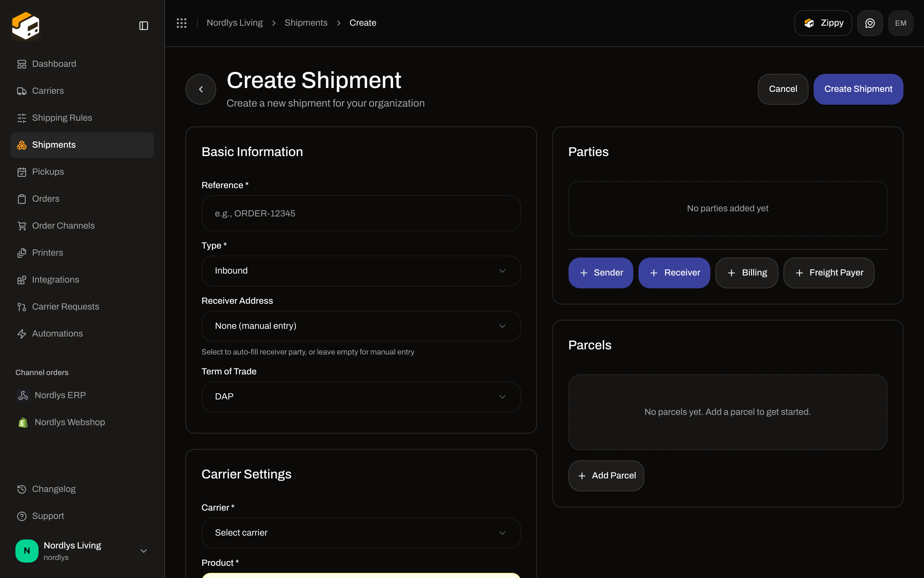Click the Integrations blocks icon
This screenshot has width=924, height=578.
22,280
